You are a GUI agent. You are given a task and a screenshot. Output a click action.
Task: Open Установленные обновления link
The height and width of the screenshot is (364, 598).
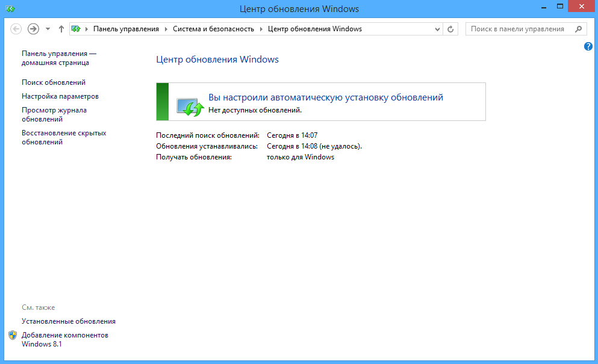pos(69,321)
